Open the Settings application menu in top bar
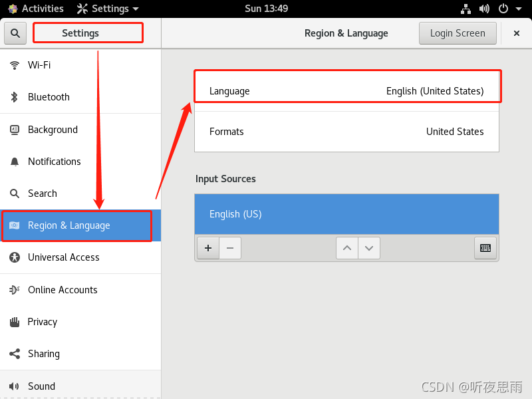532x399 pixels. (108, 9)
